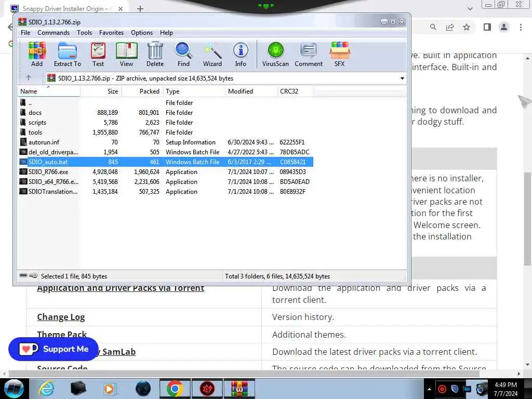Run VirusScan on the archive
The image size is (532, 399).
(x=275, y=54)
